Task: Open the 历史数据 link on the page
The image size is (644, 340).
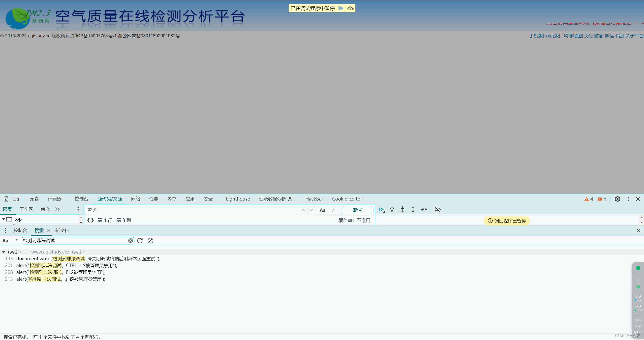Action: point(593,36)
